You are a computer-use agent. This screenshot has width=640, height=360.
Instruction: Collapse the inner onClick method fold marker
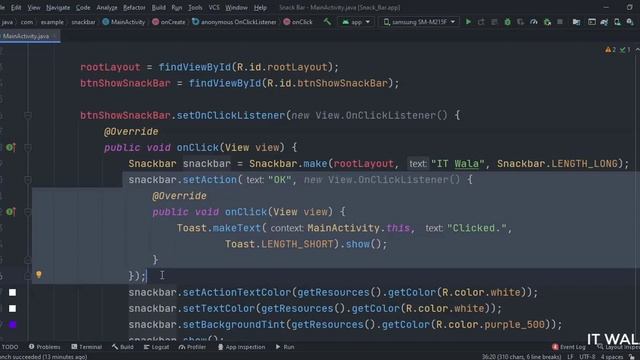(28, 211)
